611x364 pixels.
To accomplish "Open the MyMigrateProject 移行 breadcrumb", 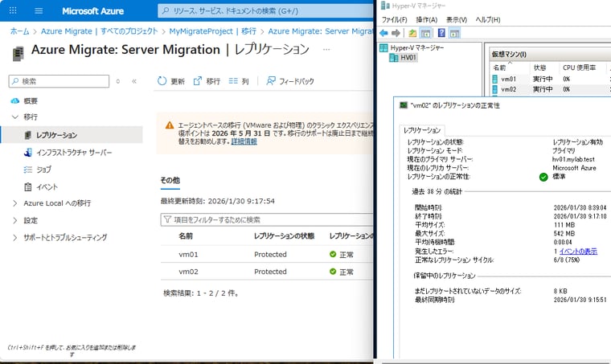I will click(x=213, y=31).
